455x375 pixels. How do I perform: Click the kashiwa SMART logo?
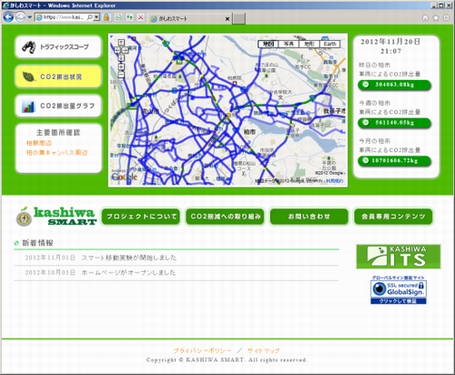[56, 216]
